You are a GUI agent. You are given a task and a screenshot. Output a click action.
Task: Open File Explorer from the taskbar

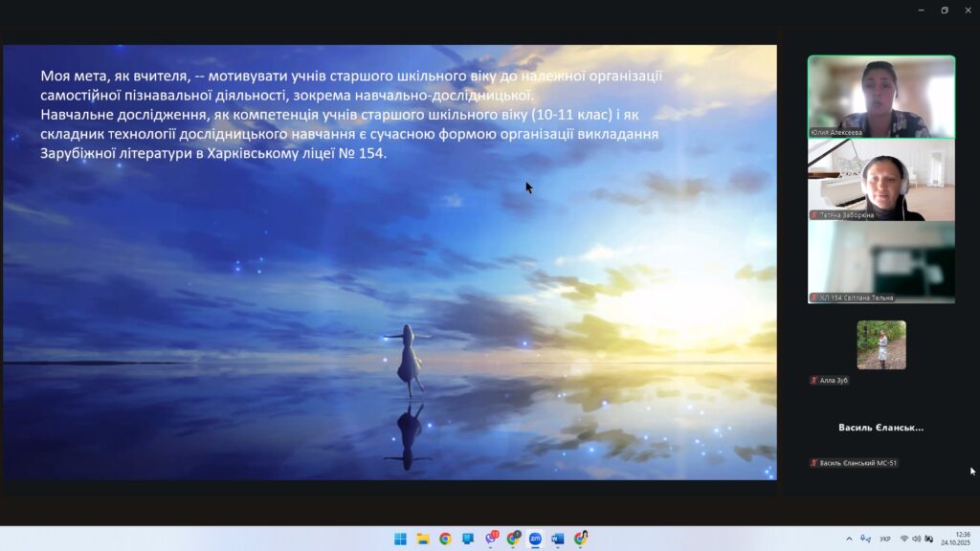pyautogui.click(x=423, y=539)
